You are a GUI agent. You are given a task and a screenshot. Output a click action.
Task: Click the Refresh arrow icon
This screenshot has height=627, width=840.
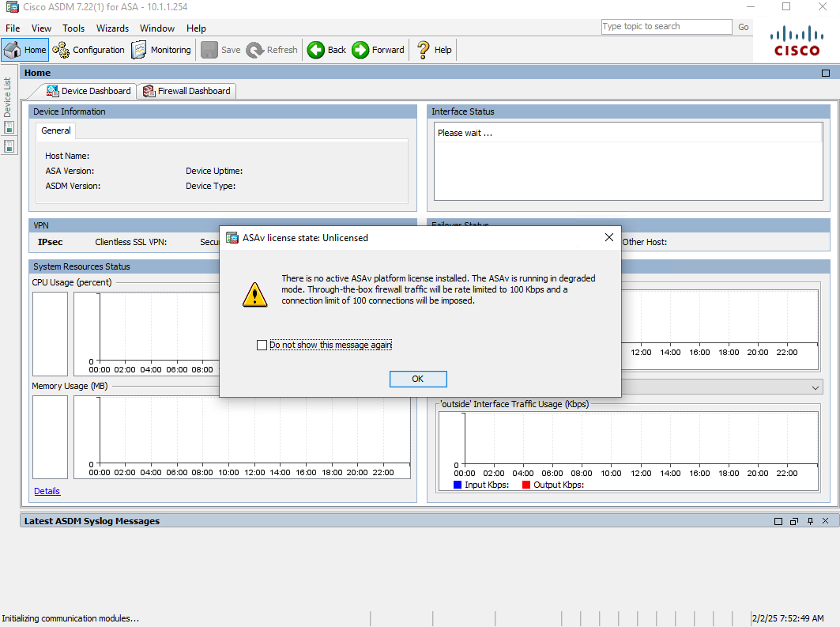tap(254, 50)
